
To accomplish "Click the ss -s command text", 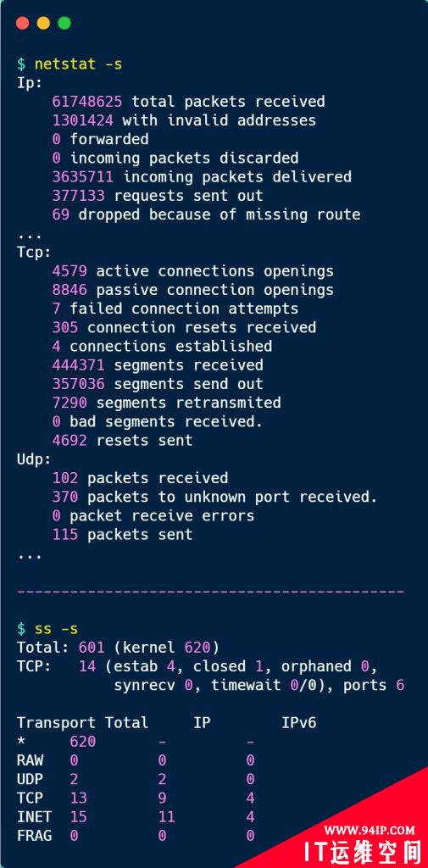I will click(x=56, y=628).
